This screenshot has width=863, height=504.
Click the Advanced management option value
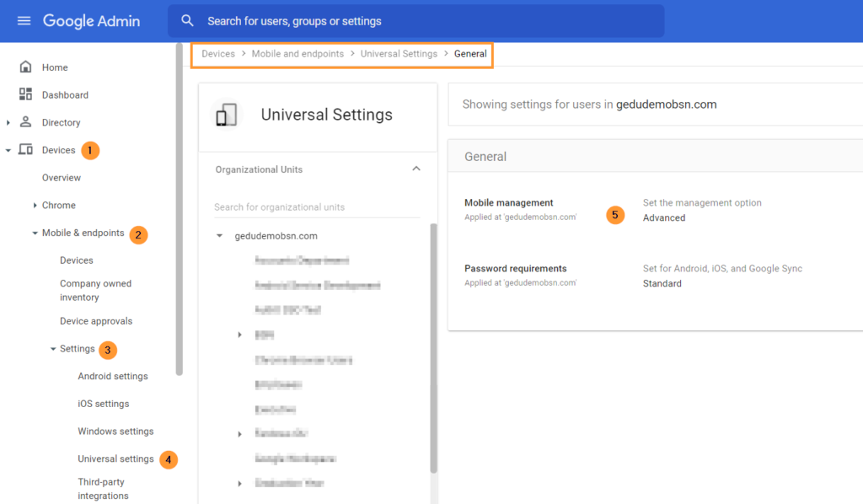tap(664, 217)
